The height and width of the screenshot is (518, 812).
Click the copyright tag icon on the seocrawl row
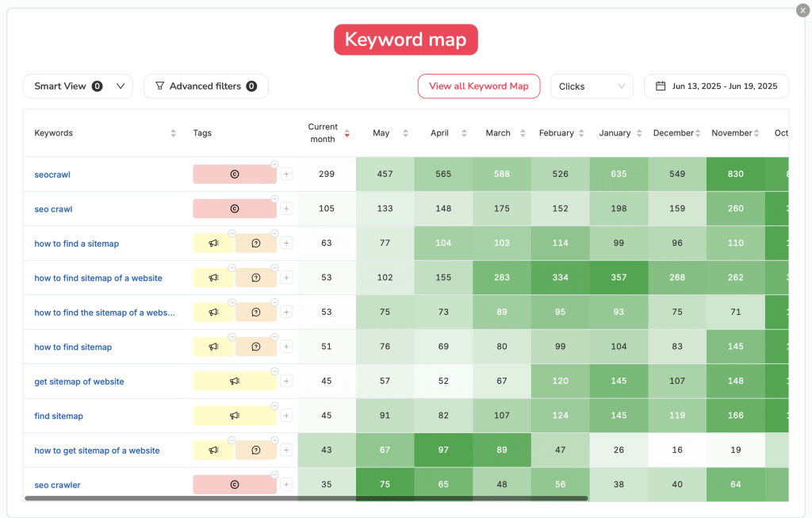[x=234, y=174]
